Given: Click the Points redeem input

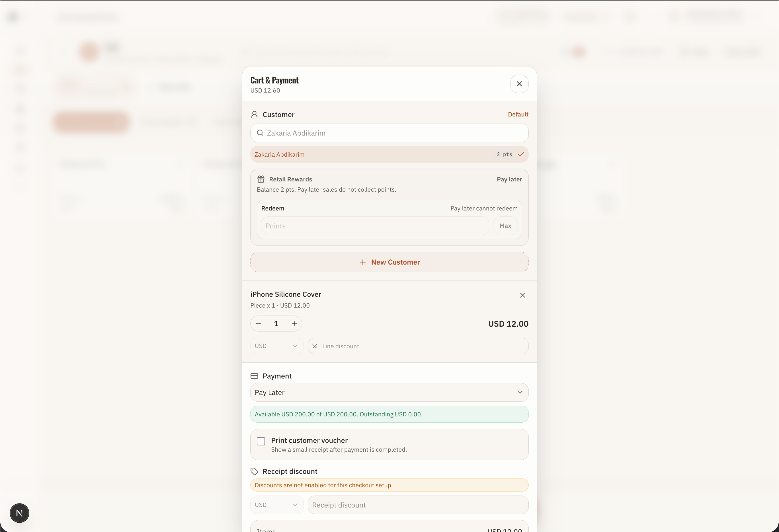Looking at the screenshot, I should pos(375,226).
